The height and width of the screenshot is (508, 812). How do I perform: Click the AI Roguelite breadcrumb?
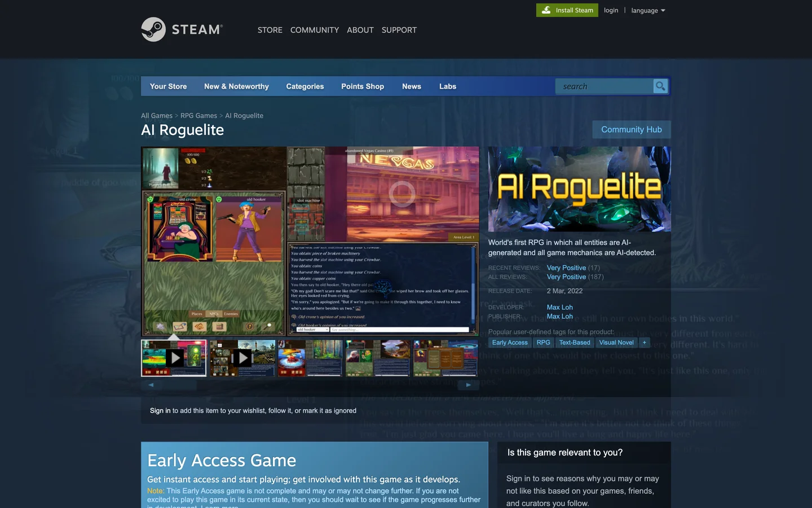pyautogui.click(x=244, y=116)
